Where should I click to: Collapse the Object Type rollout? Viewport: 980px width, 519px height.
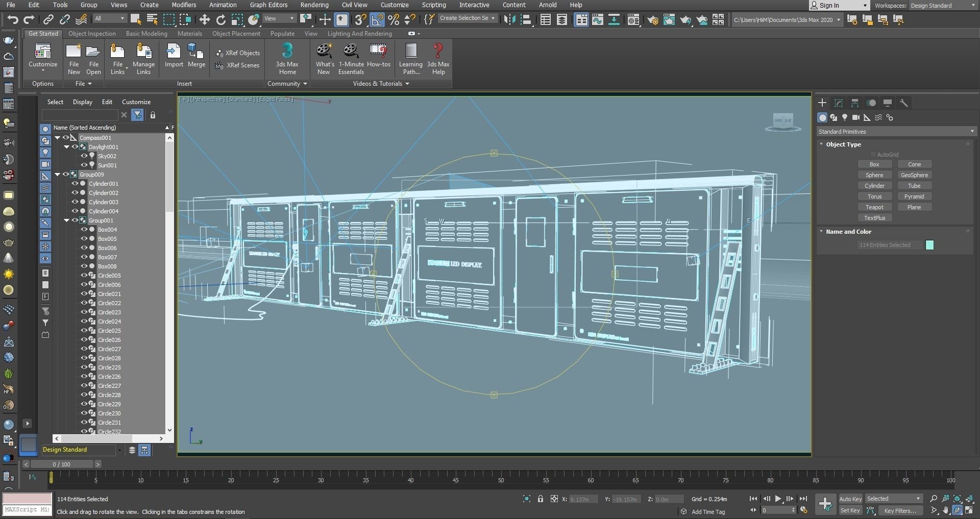coord(843,144)
